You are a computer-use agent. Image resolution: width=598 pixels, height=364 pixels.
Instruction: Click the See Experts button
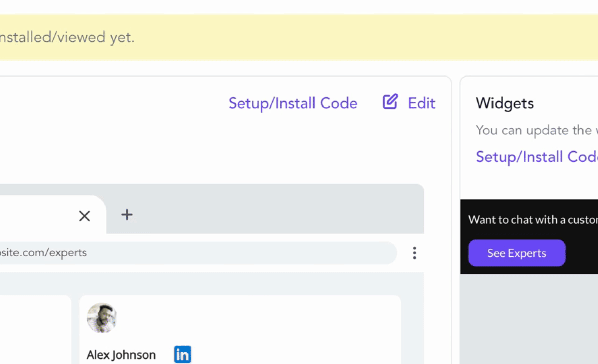coord(516,253)
